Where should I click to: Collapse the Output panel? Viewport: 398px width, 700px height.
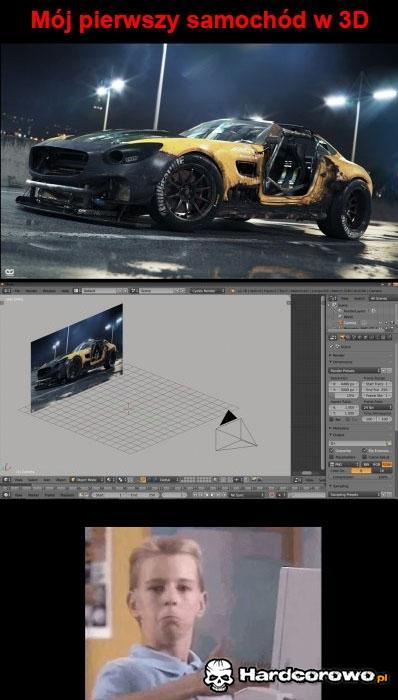337,435
